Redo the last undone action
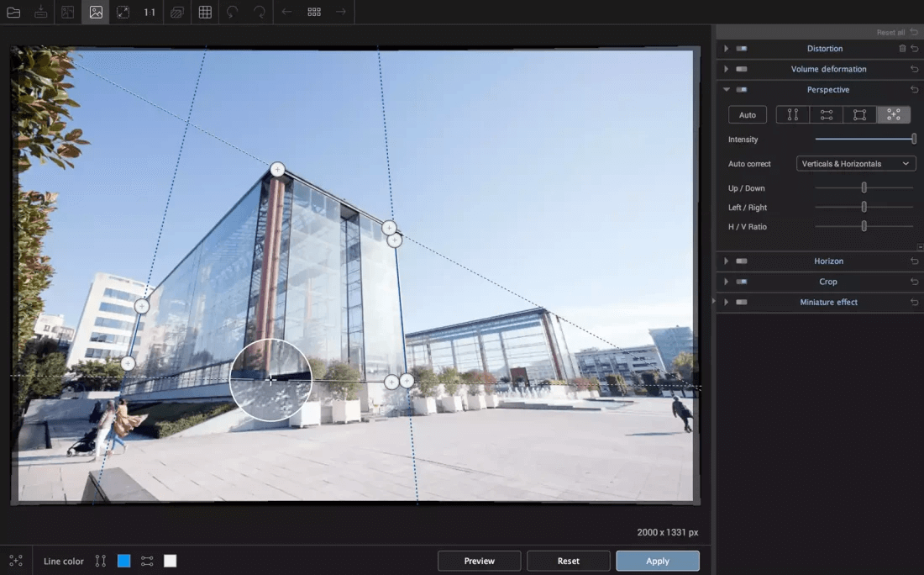 tap(260, 12)
